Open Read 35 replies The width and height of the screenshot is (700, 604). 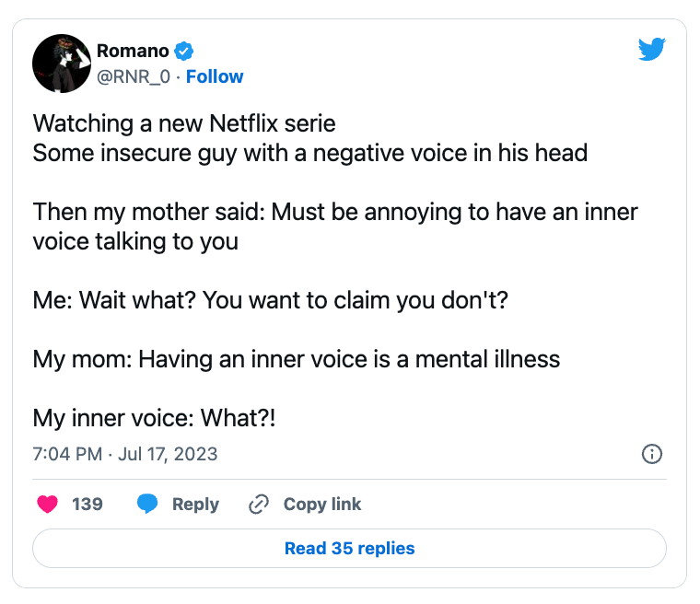coord(349,549)
